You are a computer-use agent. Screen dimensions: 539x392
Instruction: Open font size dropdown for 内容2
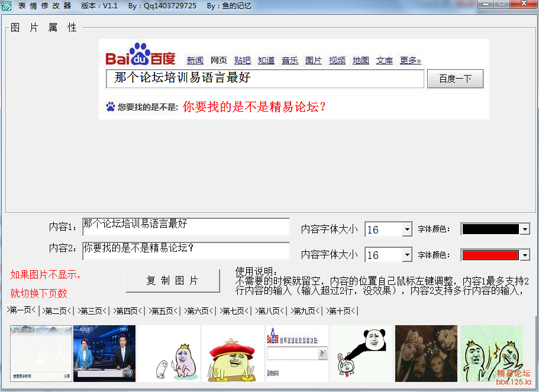tap(406, 255)
